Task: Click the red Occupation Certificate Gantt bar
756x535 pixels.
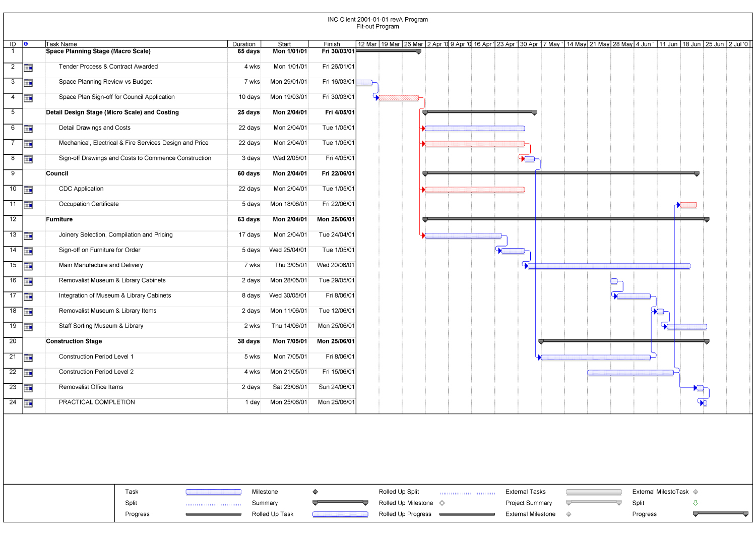Action: 688,205
